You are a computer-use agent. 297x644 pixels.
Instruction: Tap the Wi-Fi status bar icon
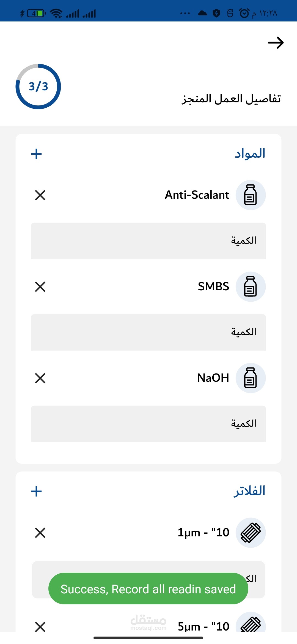pyautogui.click(x=56, y=13)
